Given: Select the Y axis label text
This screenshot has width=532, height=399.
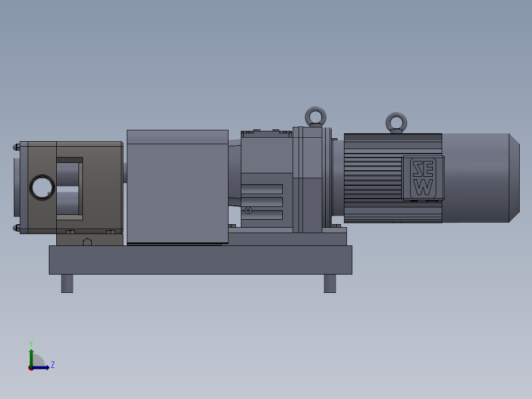Looking at the screenshot, I should 31,342.
